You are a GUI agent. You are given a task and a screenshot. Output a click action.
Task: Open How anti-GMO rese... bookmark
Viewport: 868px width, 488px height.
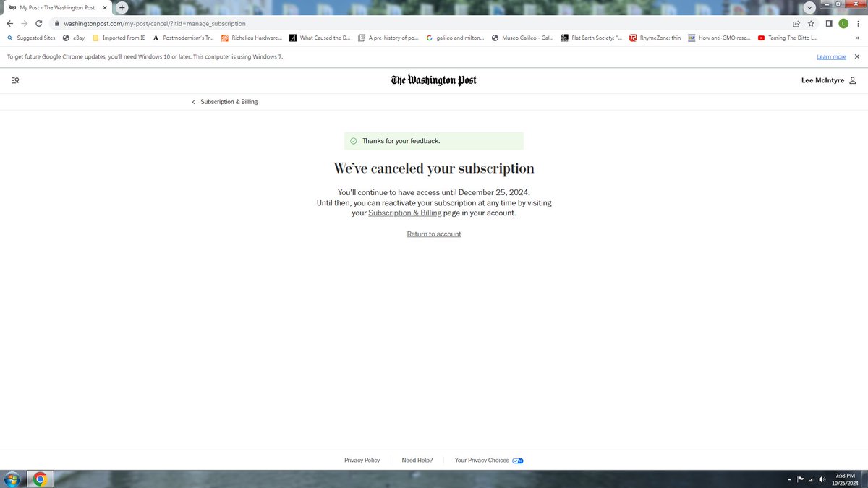[x=719, y=38]
